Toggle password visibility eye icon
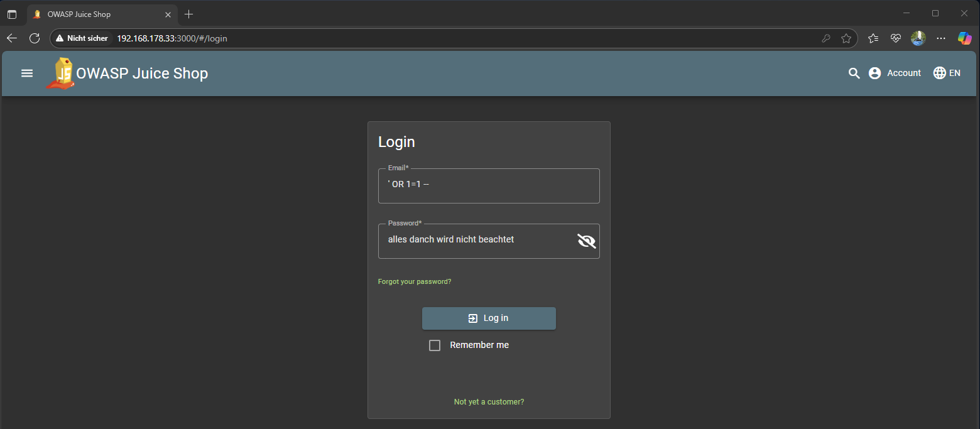Screen dimensions: 980x429 (x=586, y=241)
